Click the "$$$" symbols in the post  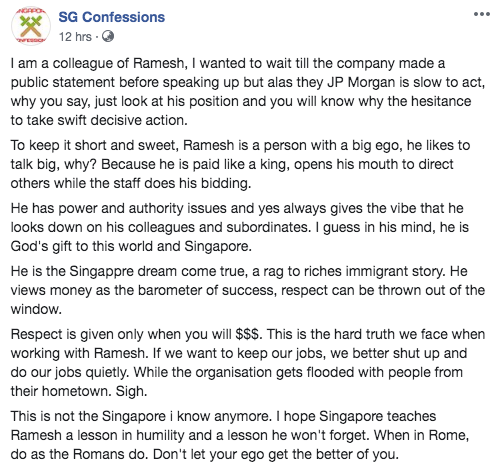pyautogui.click(x=248, y=334)
